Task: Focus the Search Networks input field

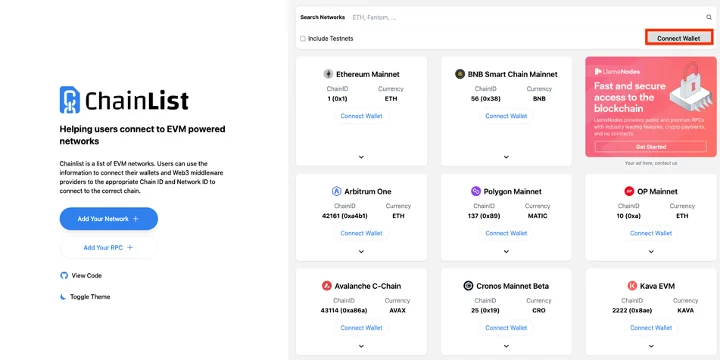Action: click(527, 17)
